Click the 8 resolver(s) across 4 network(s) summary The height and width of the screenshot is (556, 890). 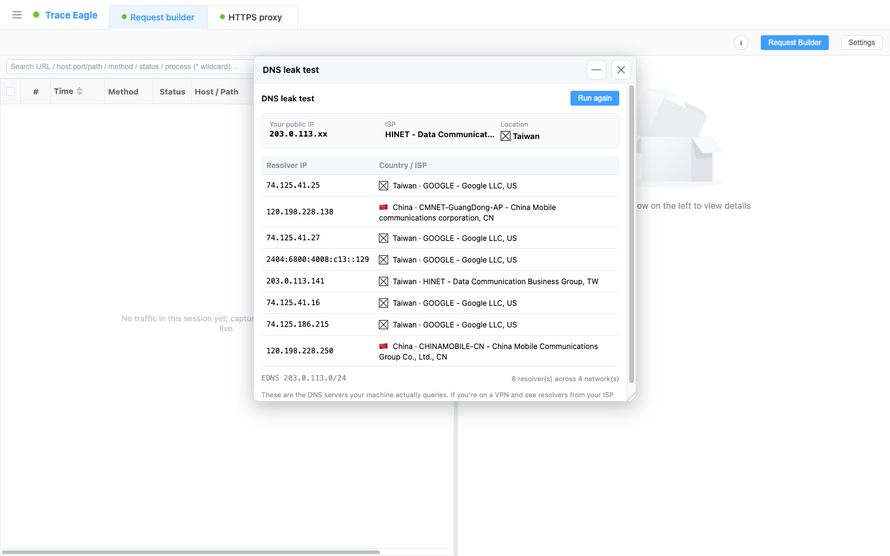[x=565, y=378]
